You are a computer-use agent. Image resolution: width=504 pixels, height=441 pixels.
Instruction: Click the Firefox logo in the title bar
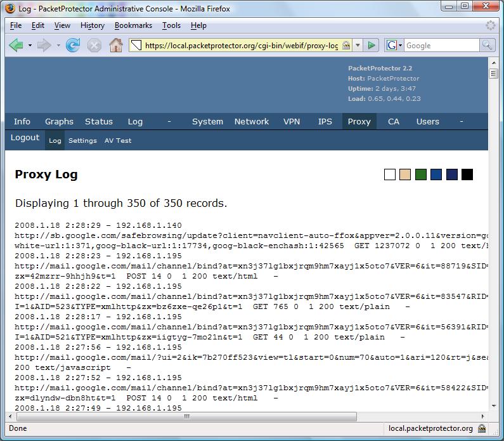10,9
